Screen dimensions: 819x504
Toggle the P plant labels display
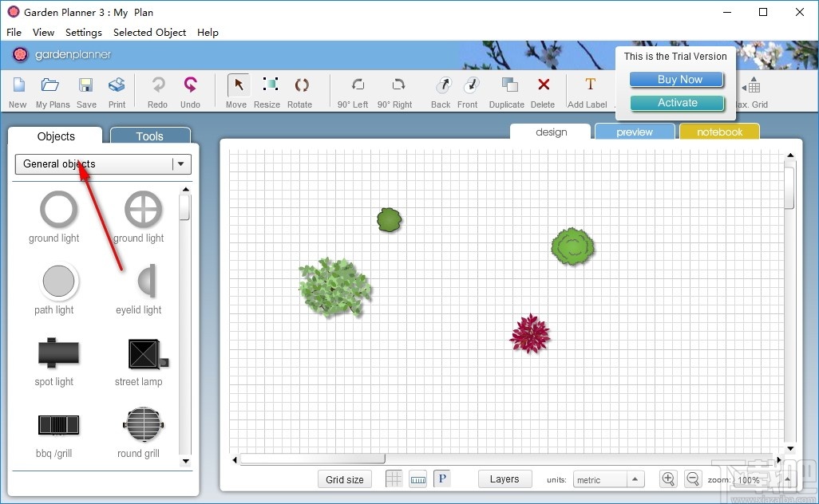(441, 478)
